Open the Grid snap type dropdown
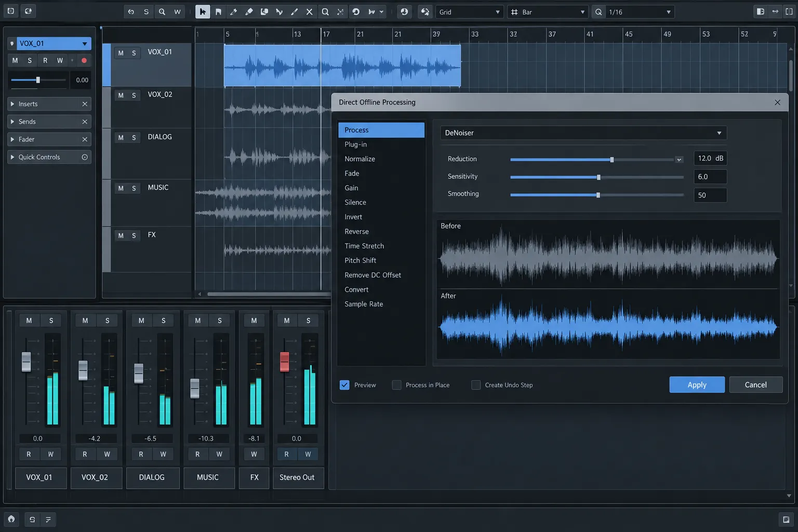This screenshot has width=798, height=532. coord(469,12)
